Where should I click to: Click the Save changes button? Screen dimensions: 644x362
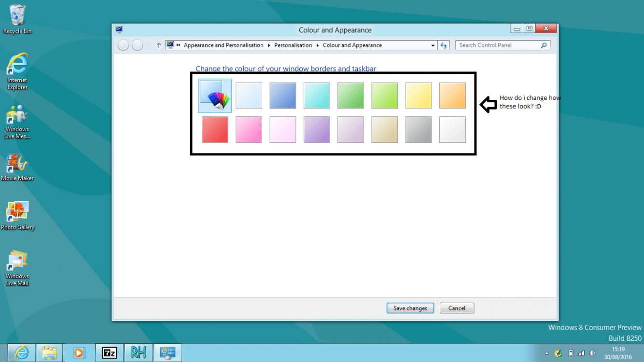point(410,308)
